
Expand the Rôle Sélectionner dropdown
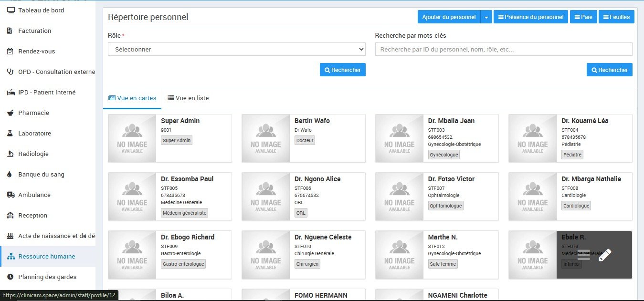click(236, 49)
